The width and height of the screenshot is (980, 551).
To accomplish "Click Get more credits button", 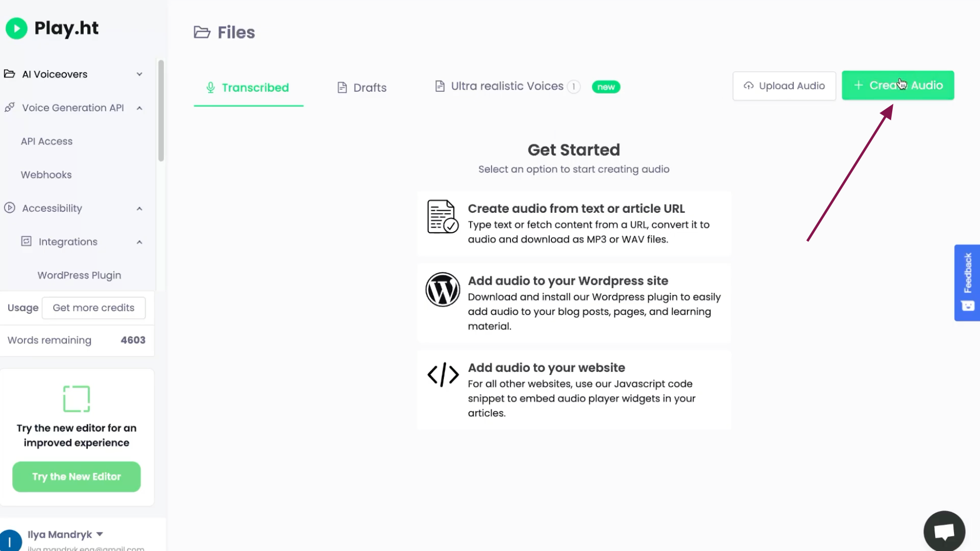I will (x=93, y=308).
